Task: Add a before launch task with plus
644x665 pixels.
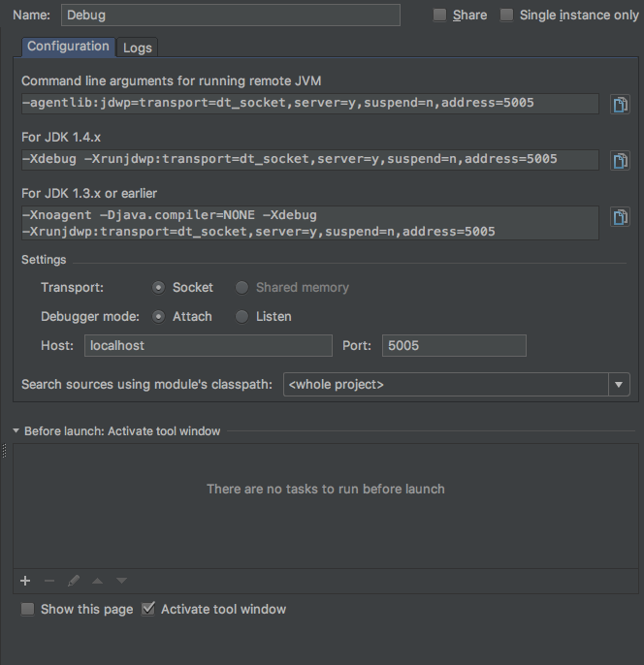Action: 25,581
